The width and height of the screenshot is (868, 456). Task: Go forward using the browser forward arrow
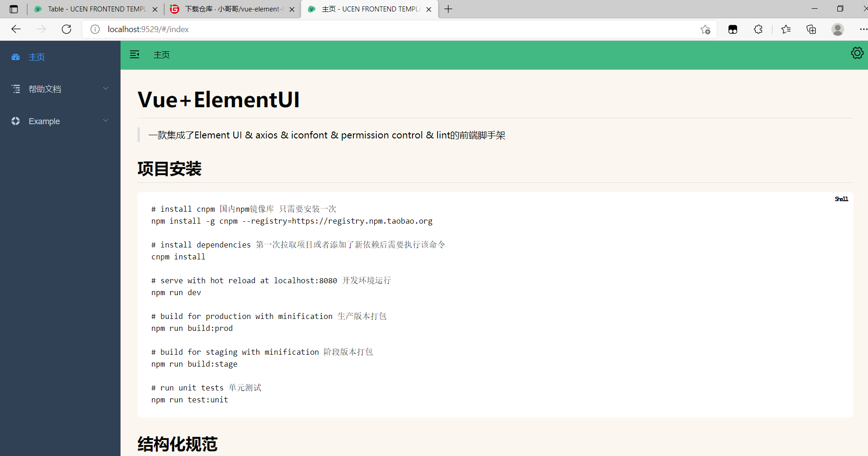pyautogui.click(x=41, y=29)
